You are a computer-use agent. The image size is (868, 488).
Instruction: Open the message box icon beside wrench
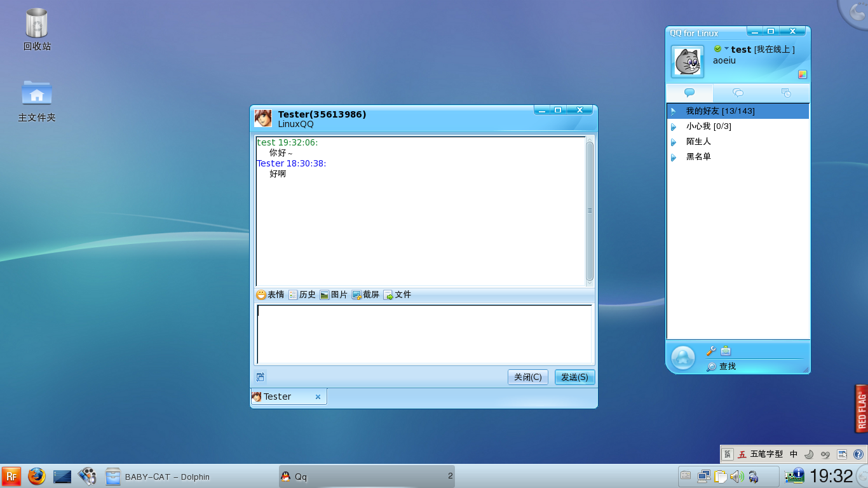pos(726,351)
